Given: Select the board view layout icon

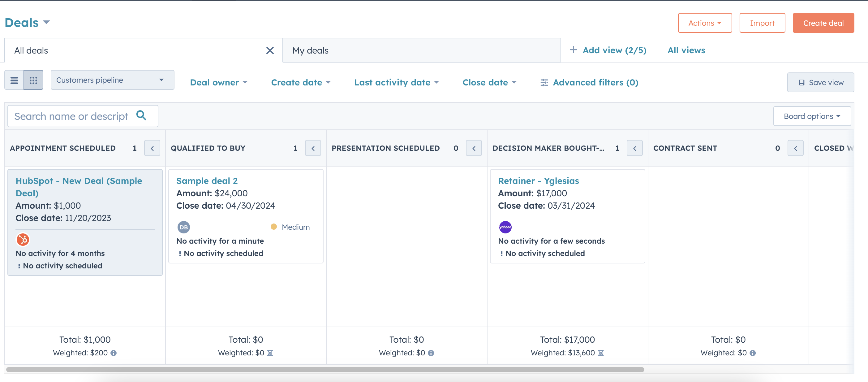Looking at the screenshot, I should (x=33, y=80).
